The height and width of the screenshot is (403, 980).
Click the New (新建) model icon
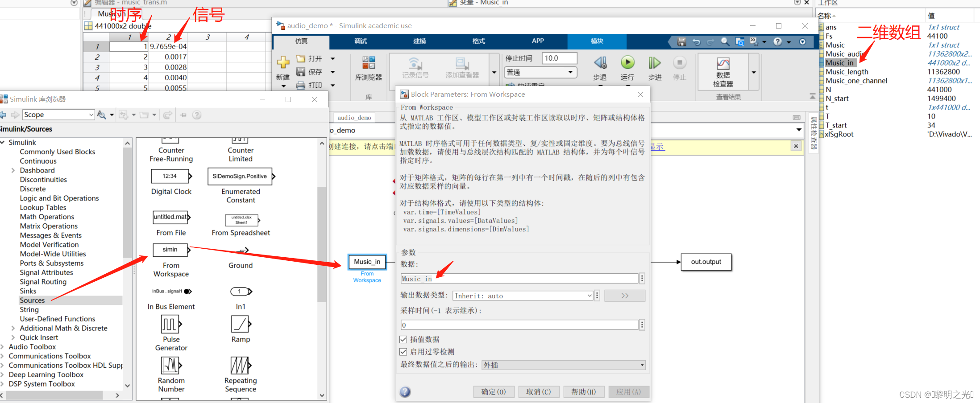coord(283,62)
